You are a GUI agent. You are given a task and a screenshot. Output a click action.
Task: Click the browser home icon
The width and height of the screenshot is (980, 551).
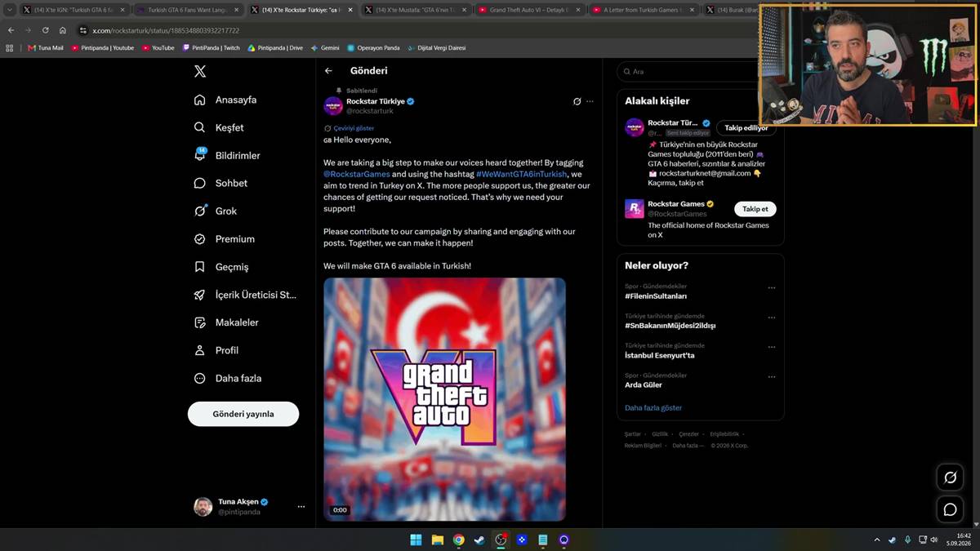tap(63, 30)
